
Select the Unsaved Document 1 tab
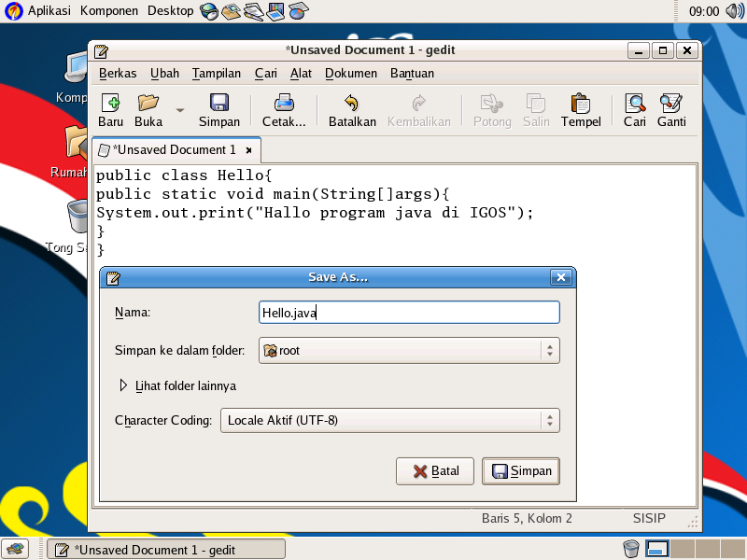(175, 150)
